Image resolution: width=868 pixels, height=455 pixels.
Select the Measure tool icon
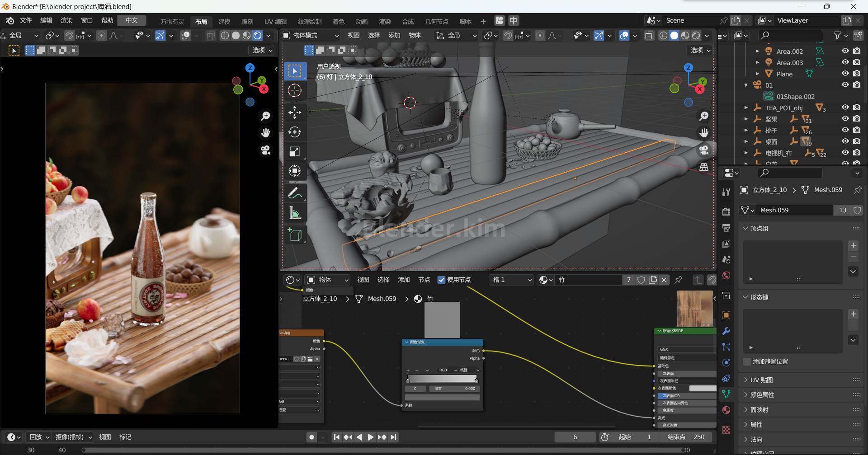pos(295,213)
